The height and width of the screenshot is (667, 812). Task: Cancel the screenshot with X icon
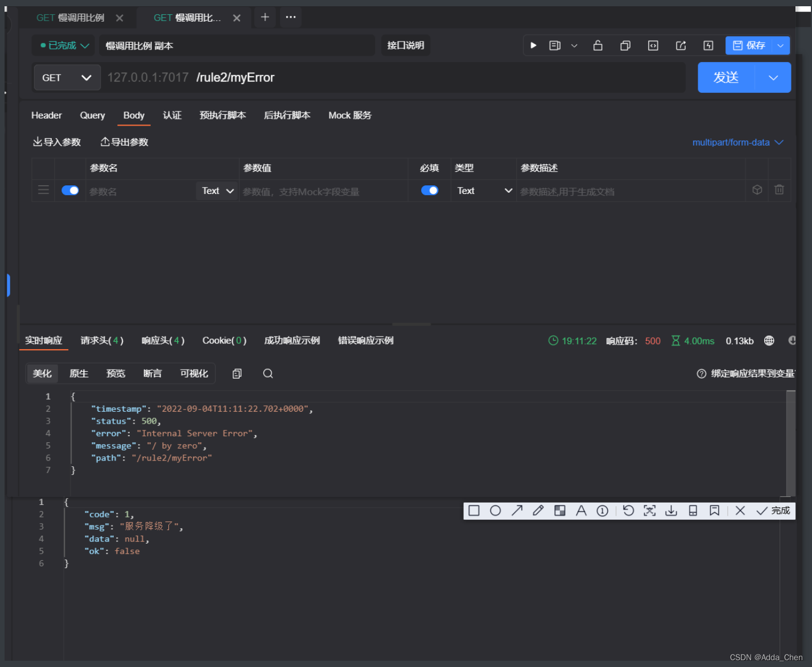pyautogui.click(x=740, y=511)
